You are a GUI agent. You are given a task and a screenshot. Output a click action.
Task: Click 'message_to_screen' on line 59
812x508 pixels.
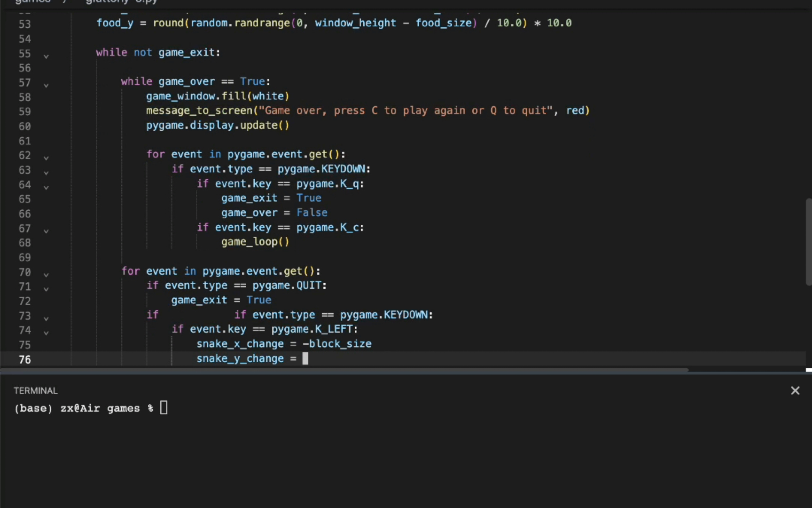[199, 111]
